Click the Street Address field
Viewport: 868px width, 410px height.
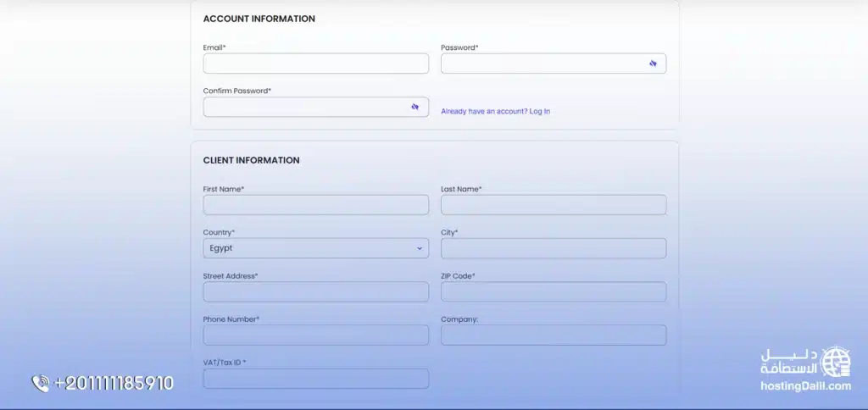315,291
